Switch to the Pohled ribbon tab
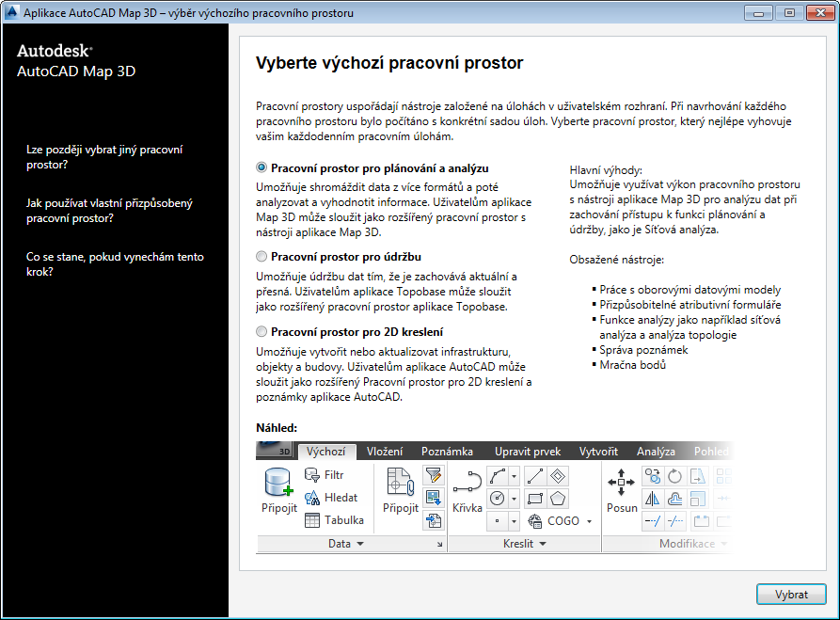 click(x=711, y=452)
